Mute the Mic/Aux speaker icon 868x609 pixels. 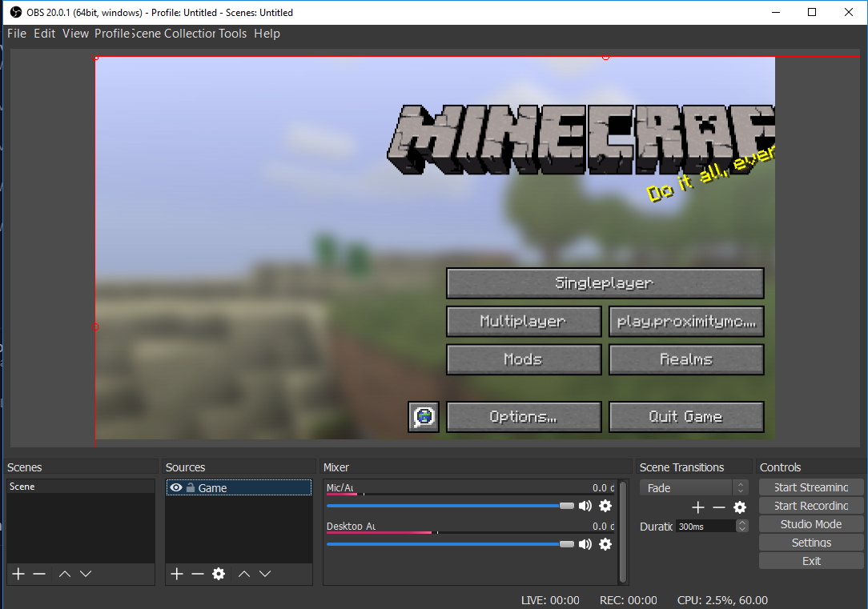coord(585,506)
